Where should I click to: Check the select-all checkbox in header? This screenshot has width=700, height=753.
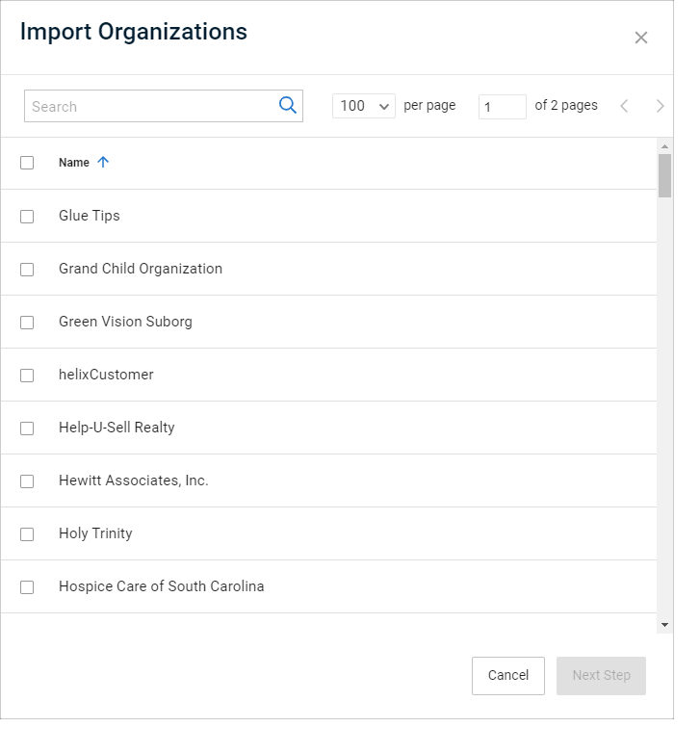[27, 163]
